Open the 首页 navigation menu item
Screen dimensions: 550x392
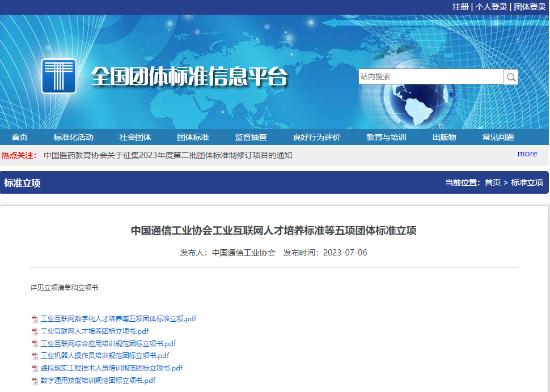coord(19,137)
